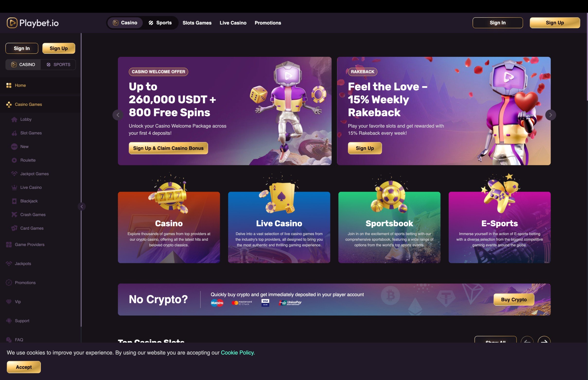Switch sidebar toggle to CASINO
588x380 pixels.
tap(23, 65)
